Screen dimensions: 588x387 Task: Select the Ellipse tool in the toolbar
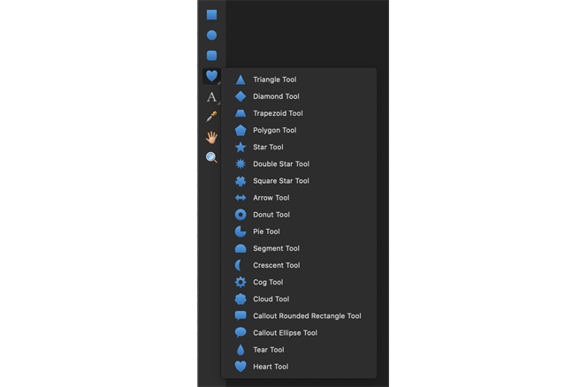[212, 35]
